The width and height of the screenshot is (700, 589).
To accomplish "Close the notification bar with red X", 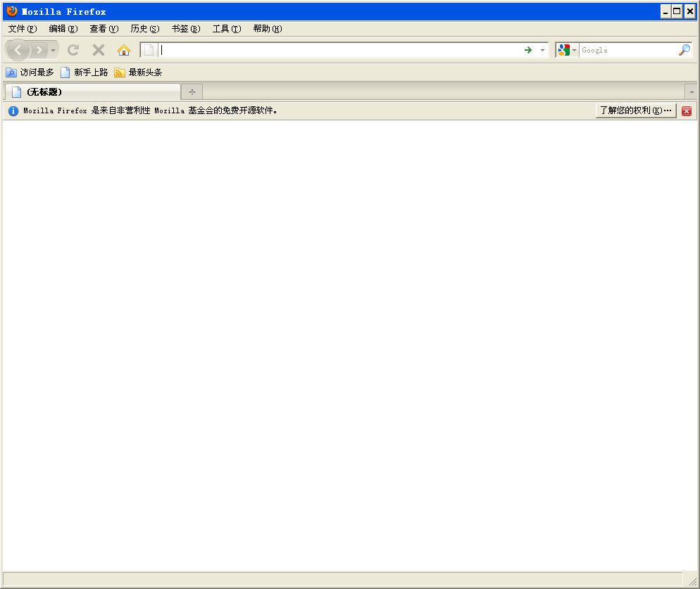I will pyautogui.click(x=687, y=111).
